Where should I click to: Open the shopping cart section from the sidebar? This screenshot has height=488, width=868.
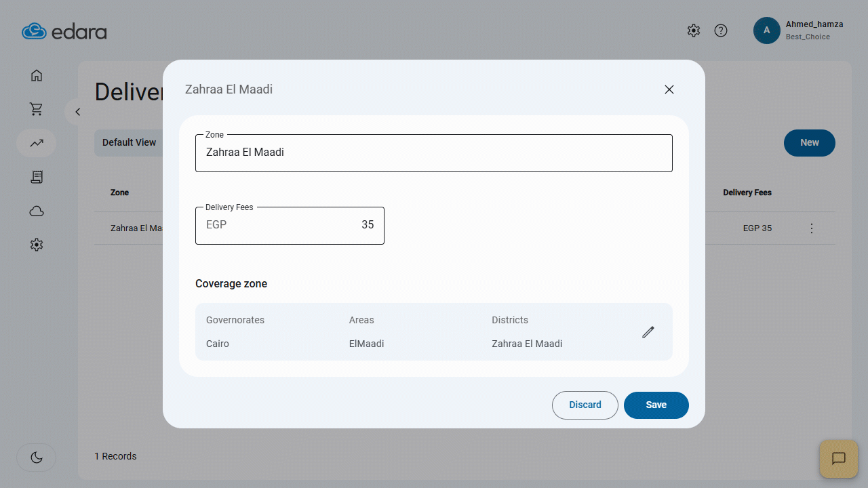point(36,109)
